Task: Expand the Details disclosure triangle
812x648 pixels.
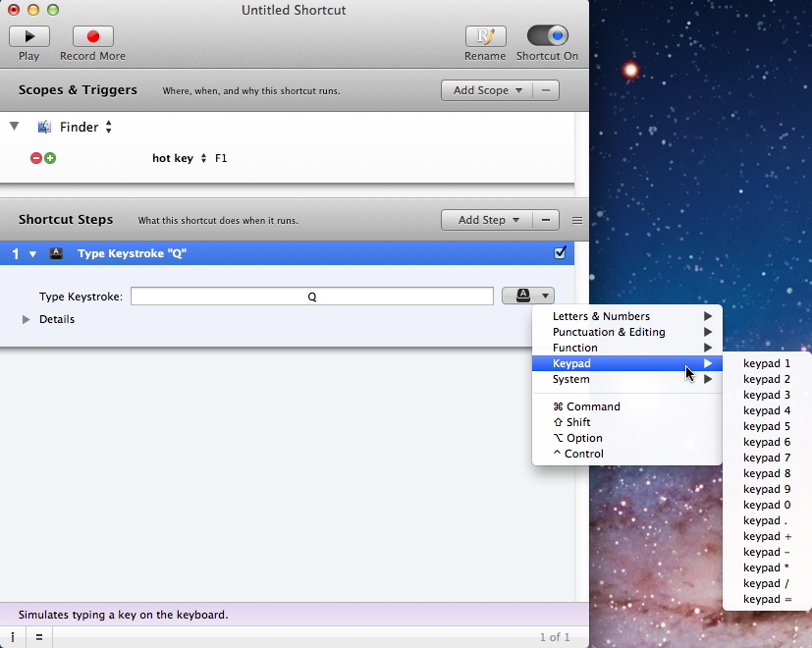Action: click(x=27, y=319)
